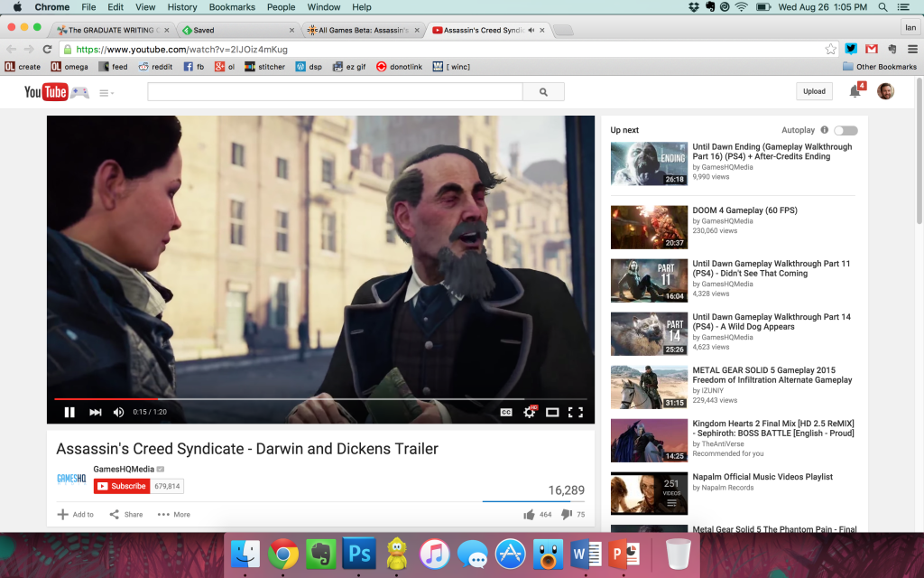
Task: Toggle closed captions on video
Action: (x=505, y=412)
